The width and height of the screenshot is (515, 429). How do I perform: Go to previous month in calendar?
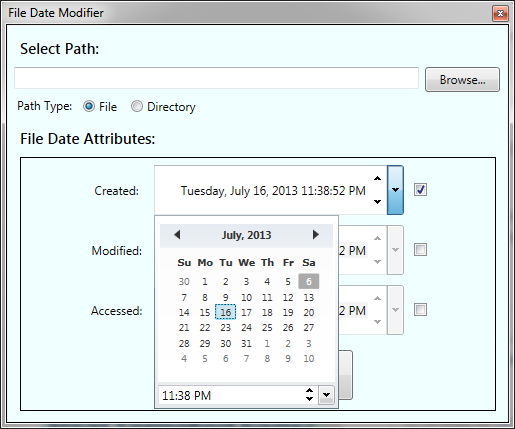coord(177,235)
